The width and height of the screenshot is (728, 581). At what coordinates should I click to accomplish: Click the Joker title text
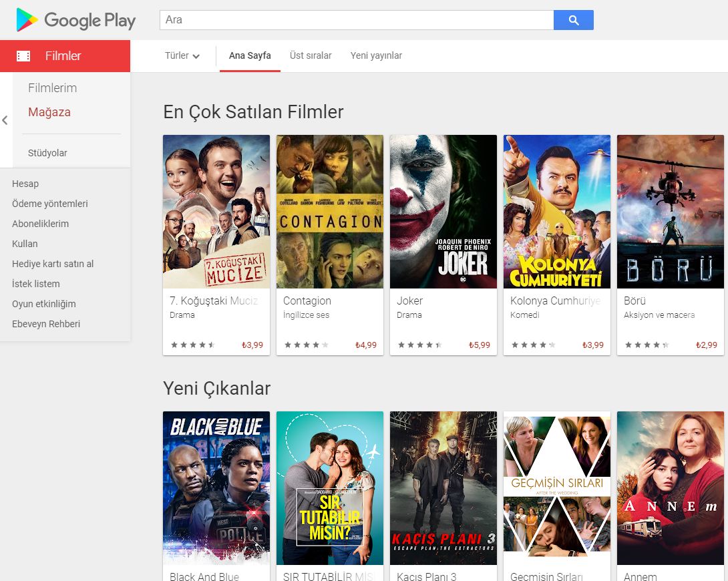[x=409, y=301]
